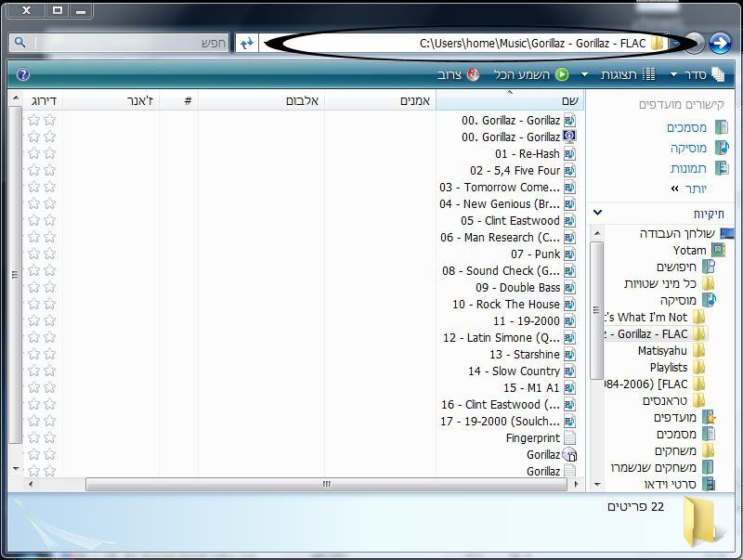Viewport: 743px width, 560px height.
Task: Rate the 01 - Re-Hash track using stars
Action: (42, 153)
